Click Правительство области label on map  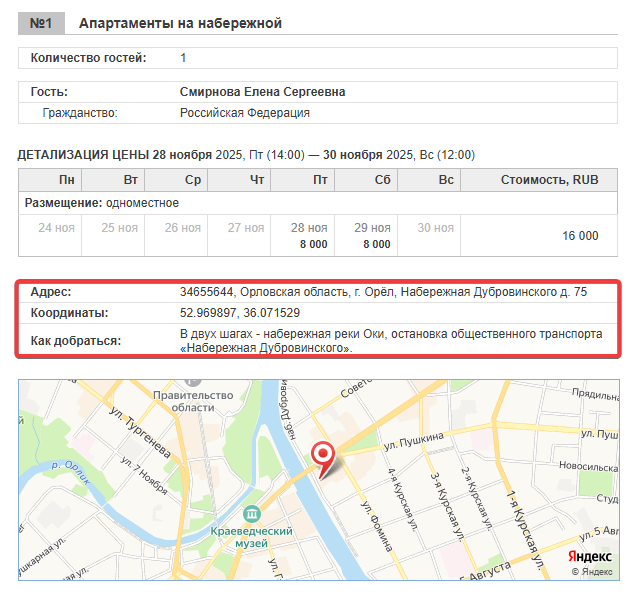click(193, 401)
